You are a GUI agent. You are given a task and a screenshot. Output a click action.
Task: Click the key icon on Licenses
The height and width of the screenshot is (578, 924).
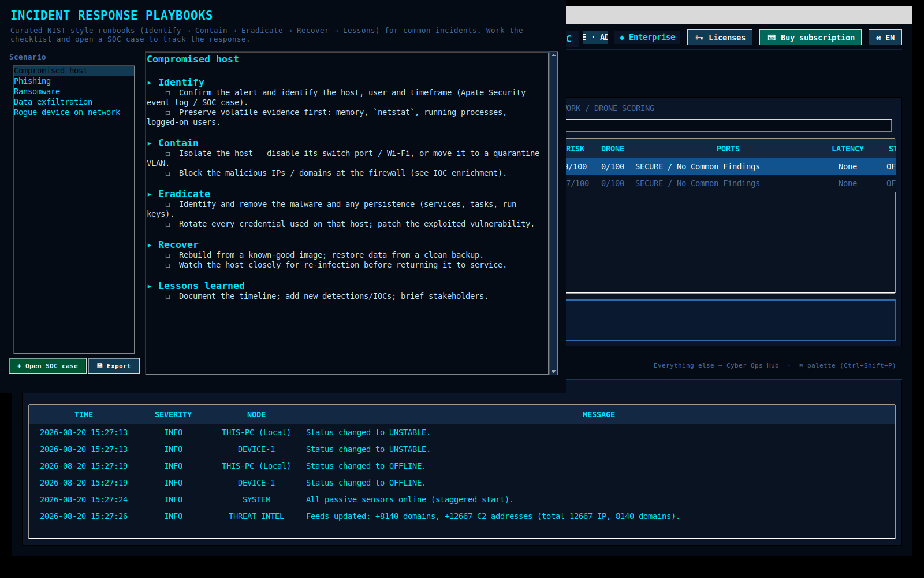tap(699, 38)
